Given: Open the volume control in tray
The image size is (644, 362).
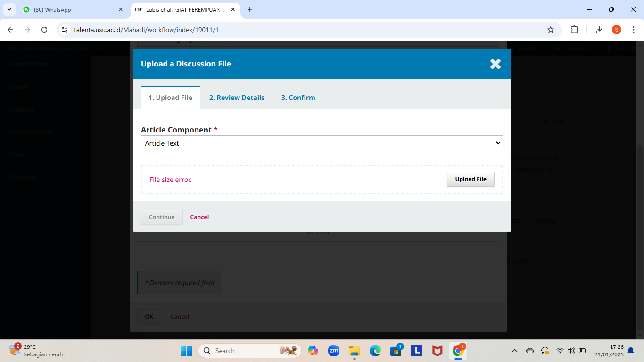Looking at the screenshot, I should (x=571, y=351).
